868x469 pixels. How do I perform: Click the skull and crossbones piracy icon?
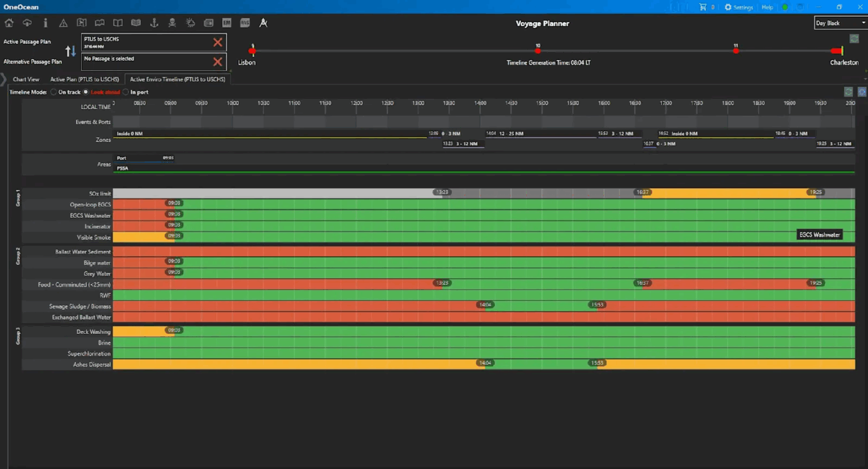pyautogui.click(x=172, y=23)
